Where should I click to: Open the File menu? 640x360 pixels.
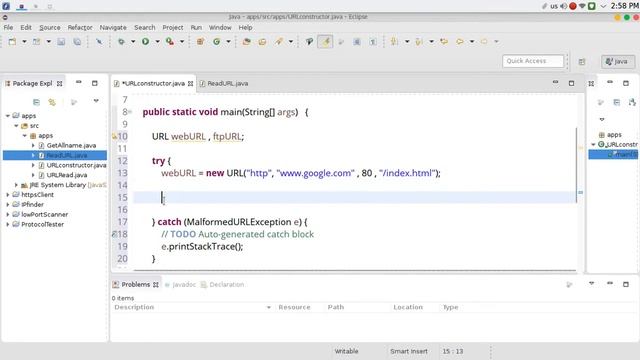click(8, 27)
